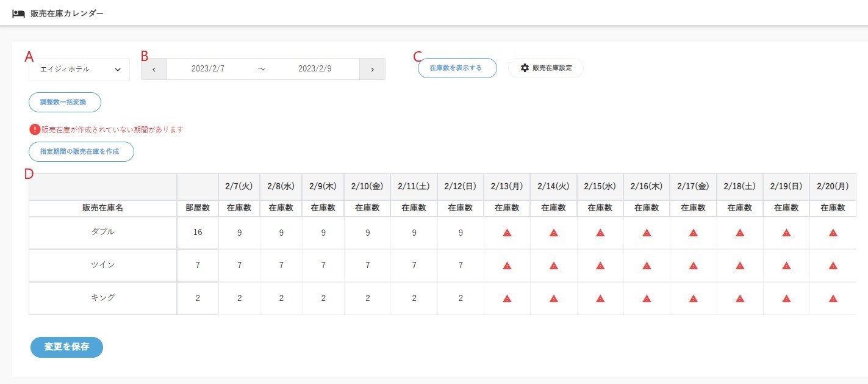Click the bed icon beside 販売在庫カレンダー title
Image resolution: width=868 pixels, height=384 pixels.
point(18,13)
